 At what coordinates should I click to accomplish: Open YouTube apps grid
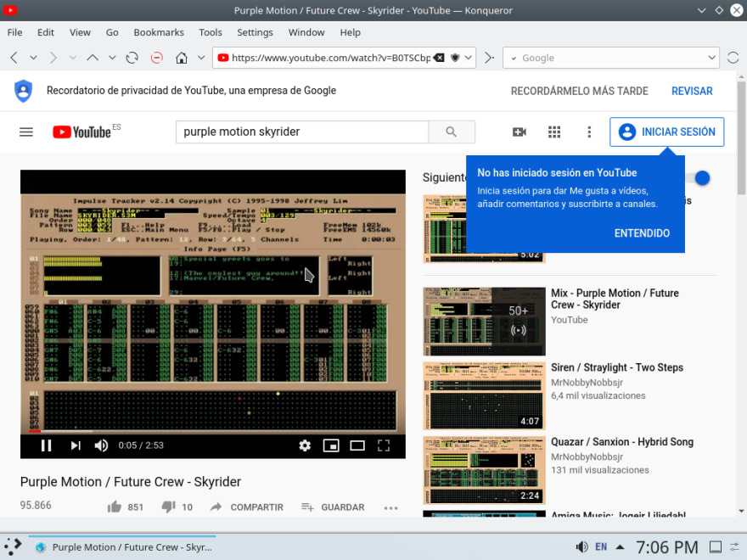(554, 132)
